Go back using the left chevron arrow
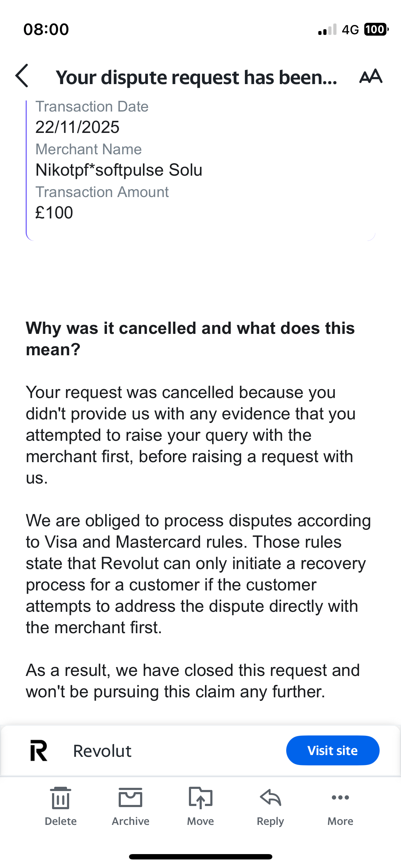 pyautogui.click(x=22, y=76)
